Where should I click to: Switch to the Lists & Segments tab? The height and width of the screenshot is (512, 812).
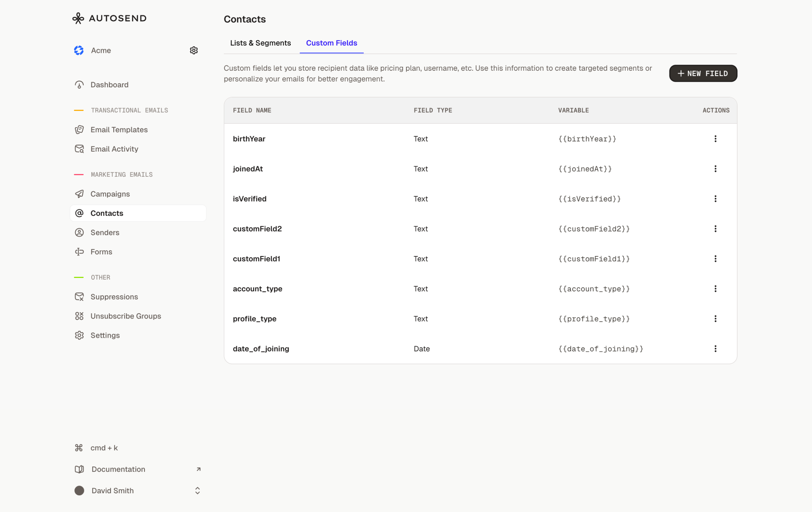pyautogui.click(x=261, y=43)
